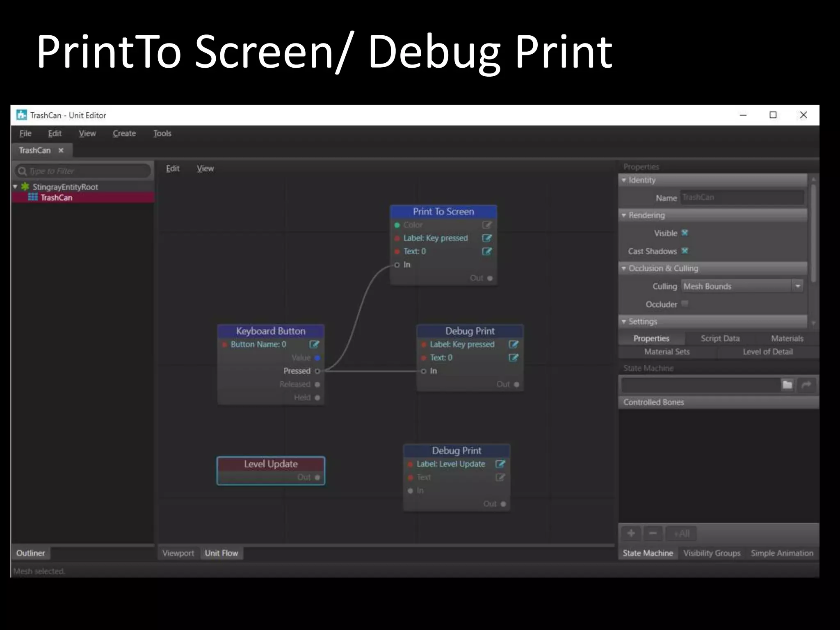The width and height of the screenshot is (840, 630).
Task: Add a controlled bone with plus button
Action: (631, 533)
